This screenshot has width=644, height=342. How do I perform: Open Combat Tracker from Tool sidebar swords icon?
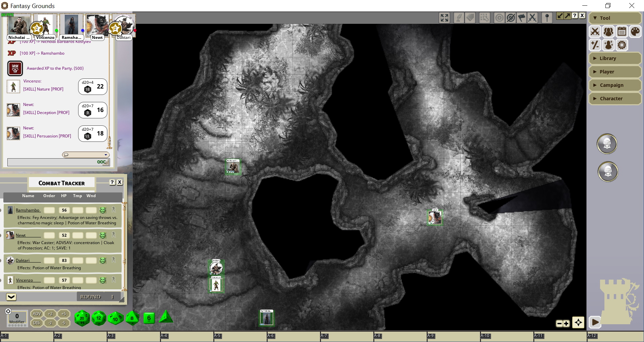[x=595, y=32]
